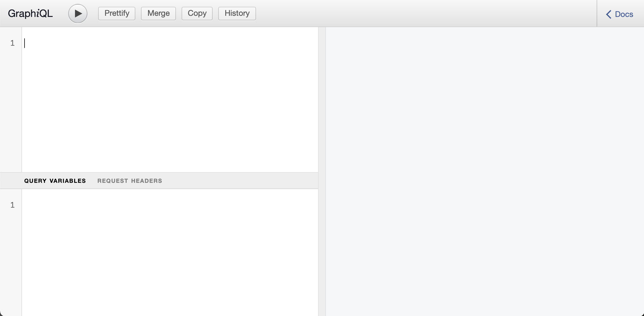Image resolution: width=644 pixels, height=316 pixels.
Task: Expand the Query Variables section header
Action: (55, 181)
